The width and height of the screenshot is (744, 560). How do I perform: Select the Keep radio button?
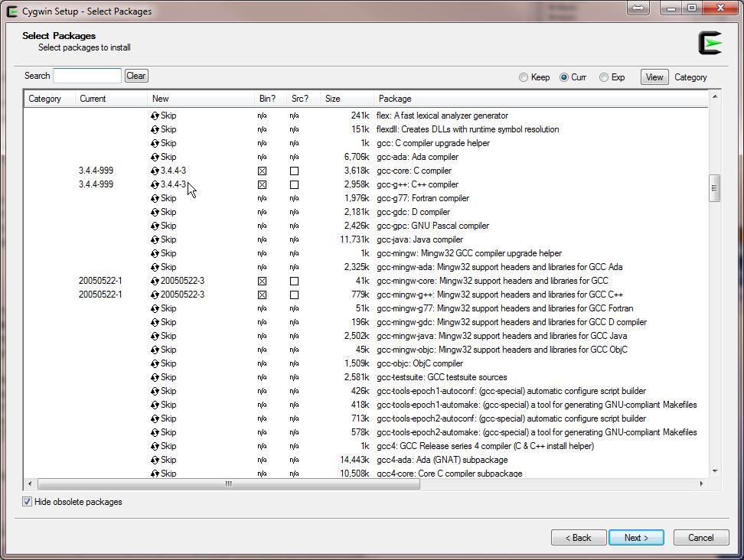click(x=524, y=77)
